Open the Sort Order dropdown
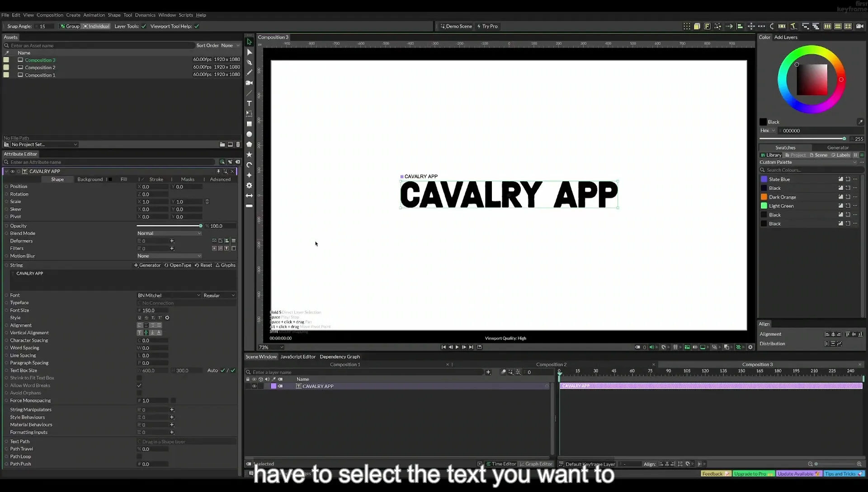The image size is (868, 492). click(x=230, y=46)
